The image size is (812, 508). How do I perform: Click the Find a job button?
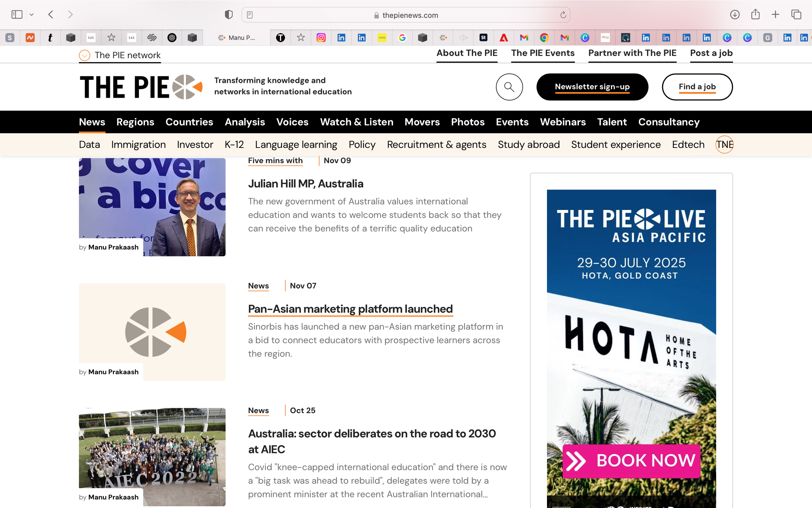[697, 87]
